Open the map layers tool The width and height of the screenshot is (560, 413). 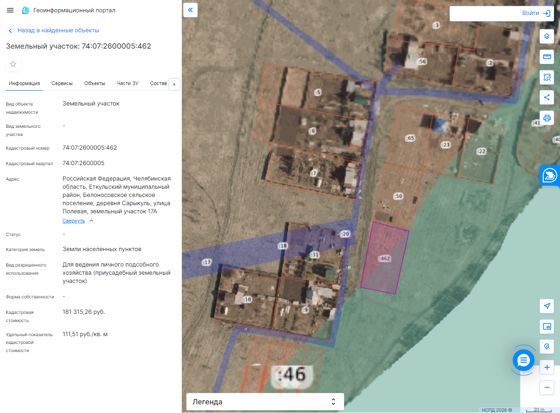pyautogui.click(x=546, y=36)
